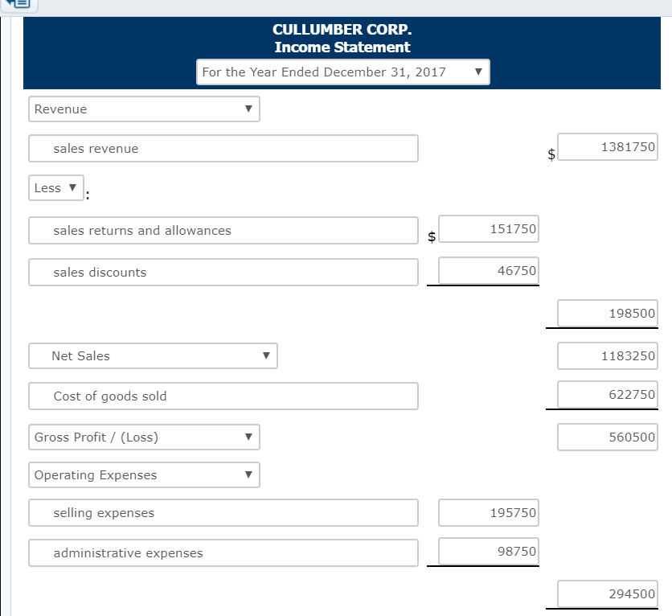Click the sales discounts amount 46750
The height and width of the screenshot is (616, 672).
(489, 271)
